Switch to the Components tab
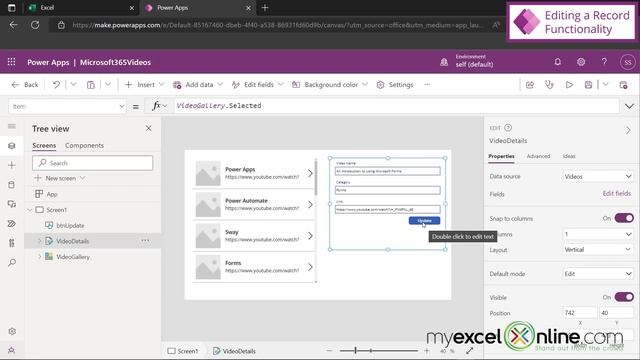 click(x=84, y=145)
